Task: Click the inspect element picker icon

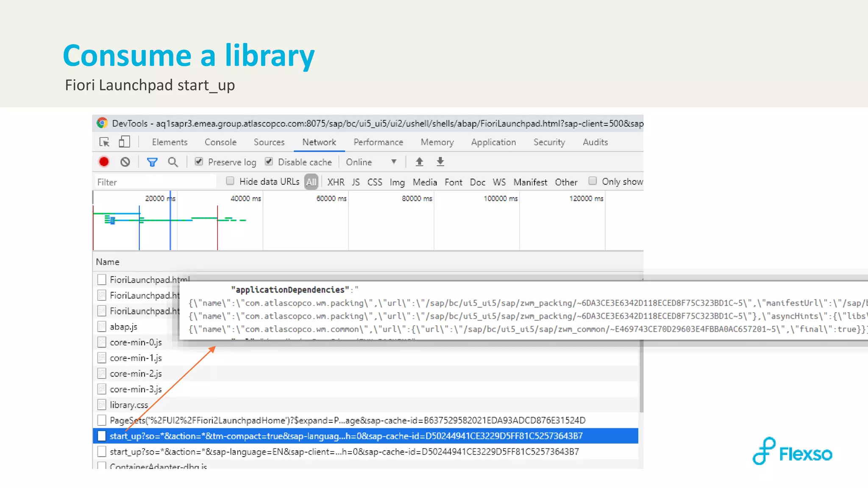Action: [104, 142]
